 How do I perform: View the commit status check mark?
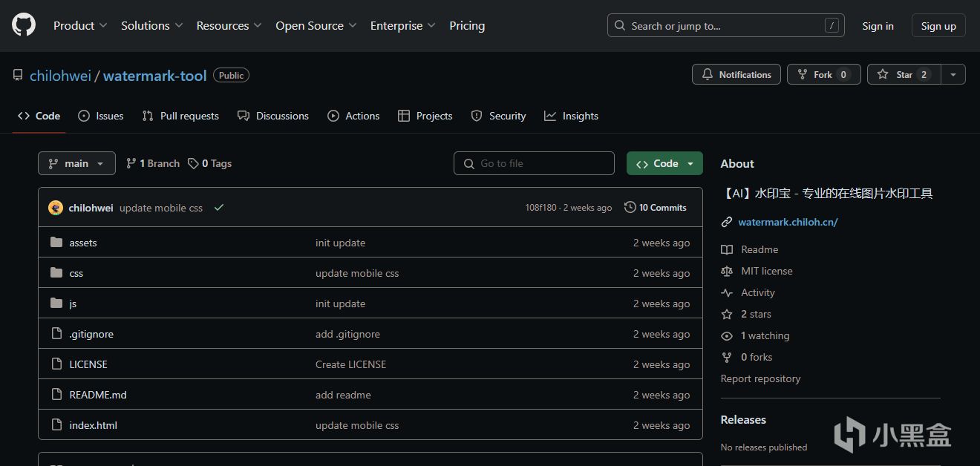219,208
